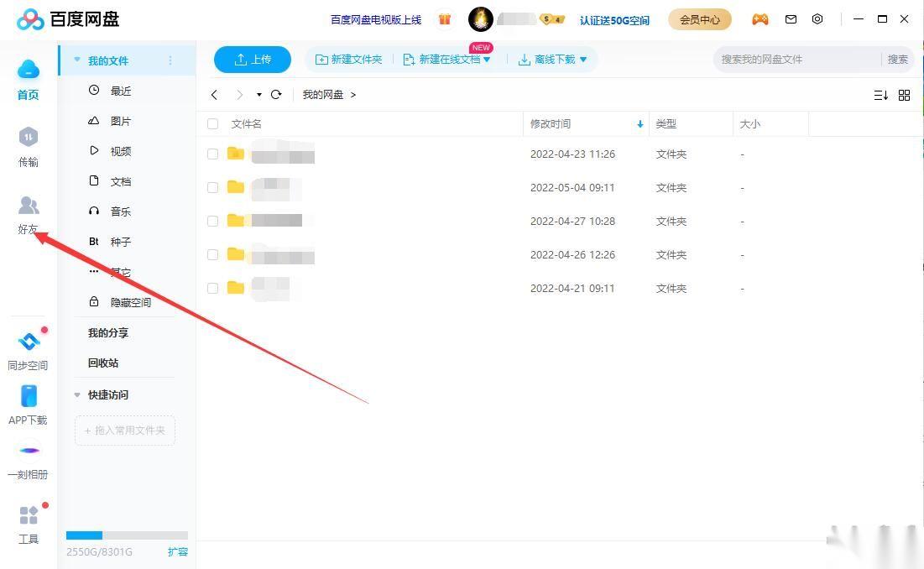
Task: Open the 好友 friends section
Action: point(29,206)
